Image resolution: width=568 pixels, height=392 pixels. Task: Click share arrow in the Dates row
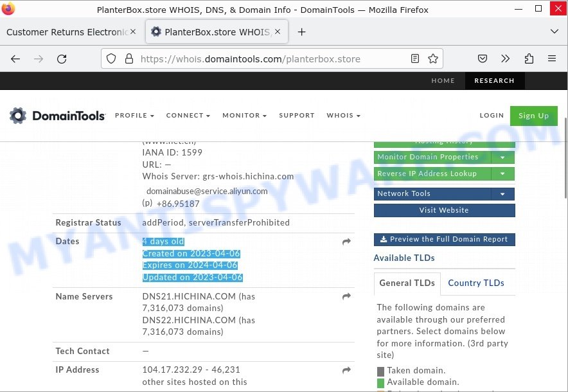[x=346, y=242]
